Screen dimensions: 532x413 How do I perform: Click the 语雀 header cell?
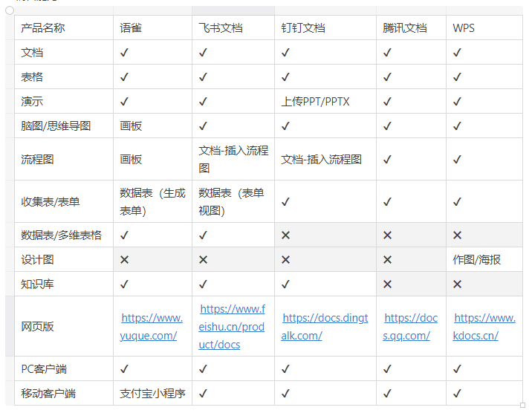[152, 27]
